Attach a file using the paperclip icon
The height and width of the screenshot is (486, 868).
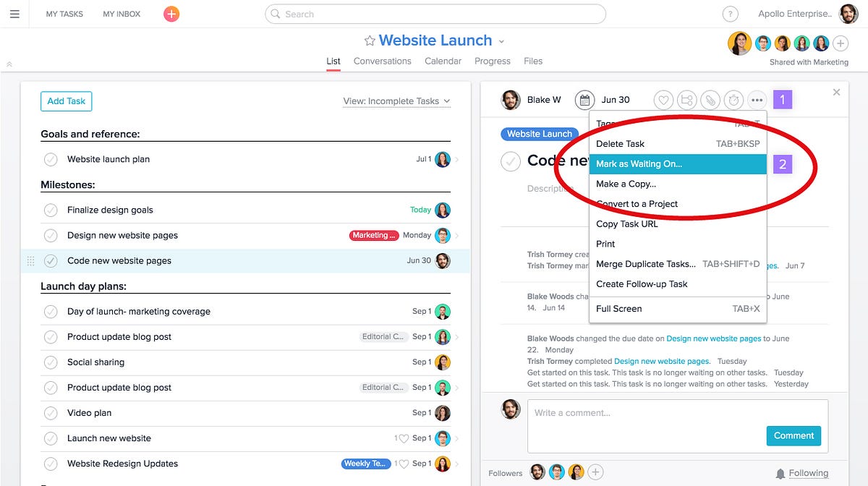tap(710, 100)
